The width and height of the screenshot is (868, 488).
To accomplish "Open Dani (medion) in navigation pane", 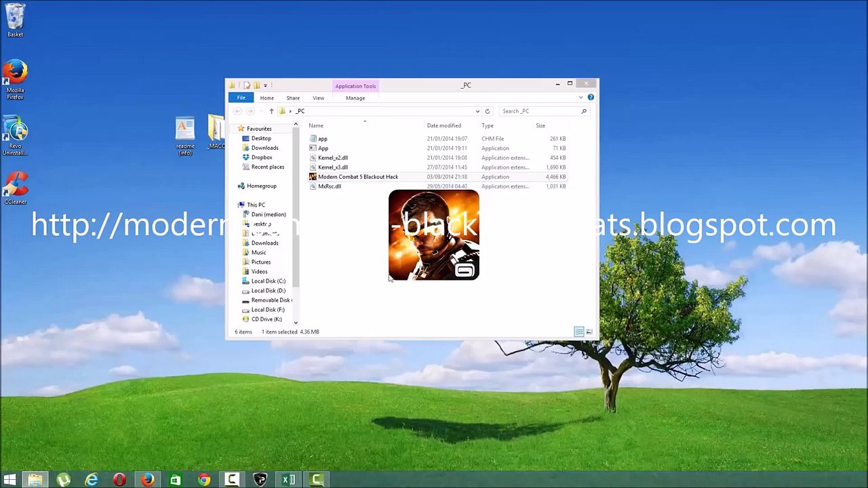I will click(x=269, y=214).
